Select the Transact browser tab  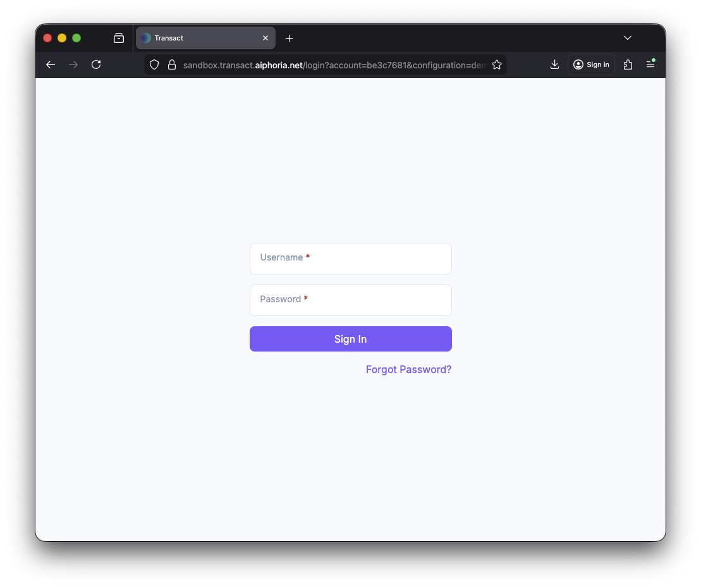tap(205, 38)
